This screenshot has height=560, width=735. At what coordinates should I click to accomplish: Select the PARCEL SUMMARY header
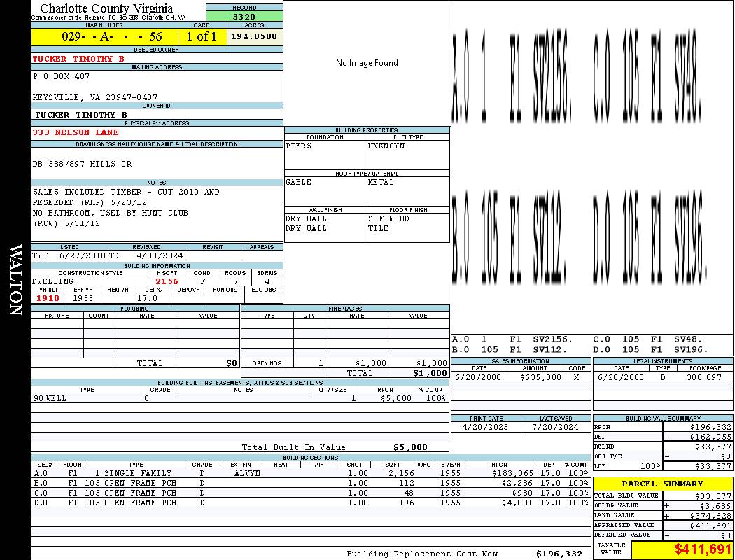pos(663,484)
